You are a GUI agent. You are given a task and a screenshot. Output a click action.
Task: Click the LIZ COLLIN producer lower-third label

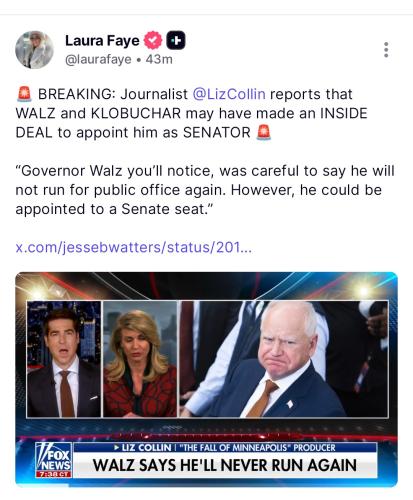(225, 447)
